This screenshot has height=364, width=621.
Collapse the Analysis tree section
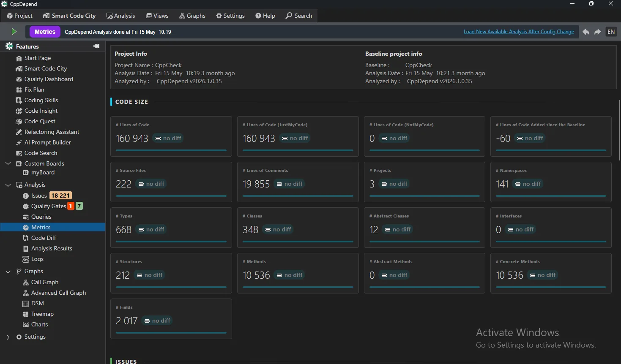[8, 185]
